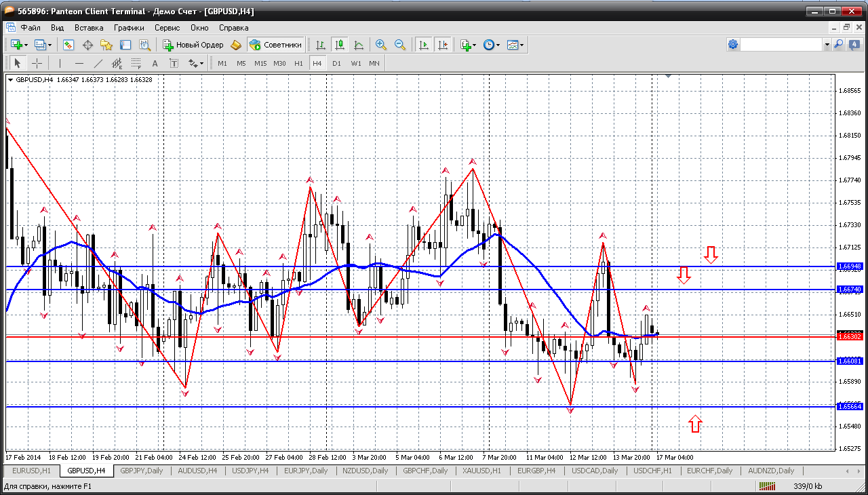Image resolution: width=868 pixels, height=495 pixels.
Task: Click the Новый Ордер button
Action: click(193, 45)
